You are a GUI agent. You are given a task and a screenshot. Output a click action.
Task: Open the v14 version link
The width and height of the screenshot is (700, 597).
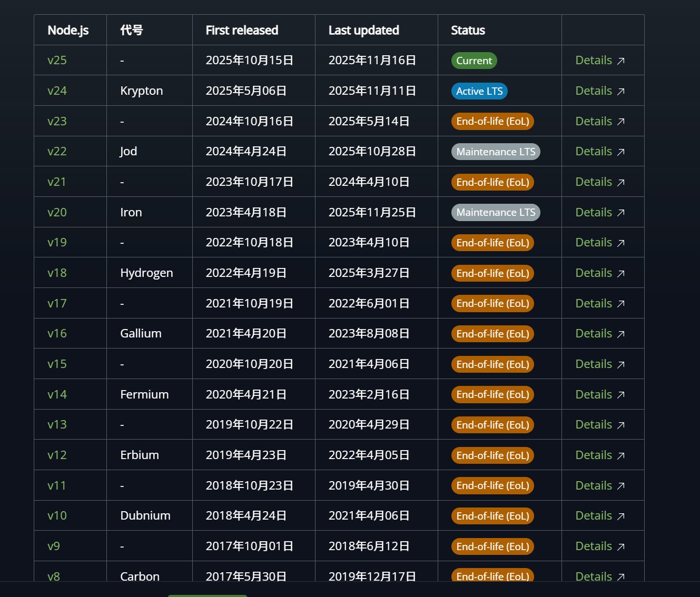click(57, 394)
